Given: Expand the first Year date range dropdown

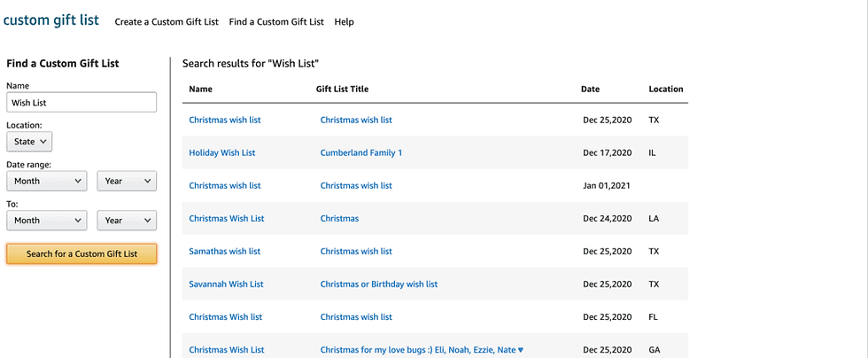Looking at the screenshot, I should coord(127,181).
